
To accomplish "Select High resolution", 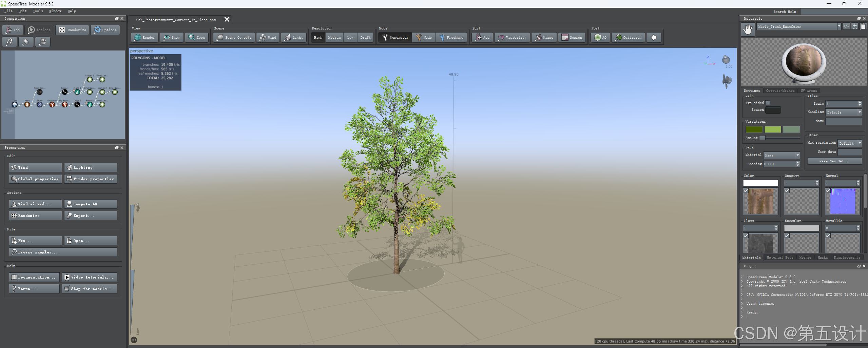I will click(x=318, y=37).
